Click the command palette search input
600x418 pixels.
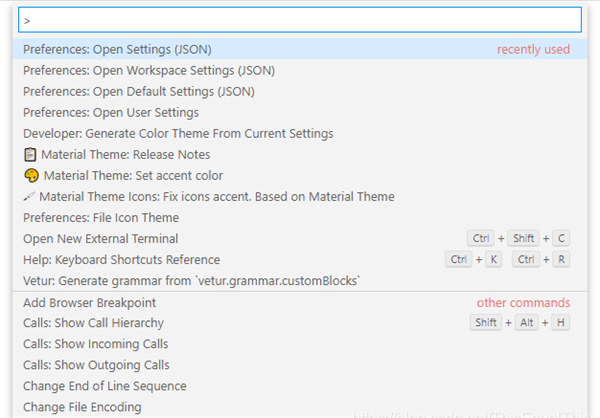(299, 20)
